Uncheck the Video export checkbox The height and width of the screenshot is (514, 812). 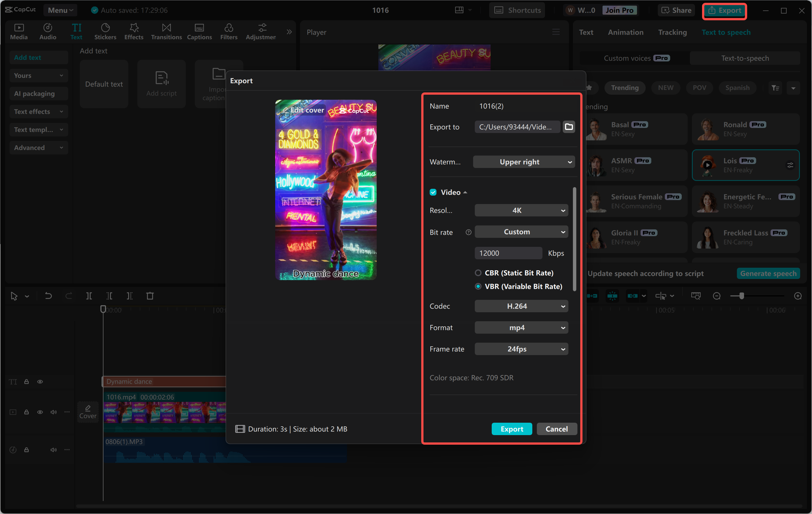433,192
